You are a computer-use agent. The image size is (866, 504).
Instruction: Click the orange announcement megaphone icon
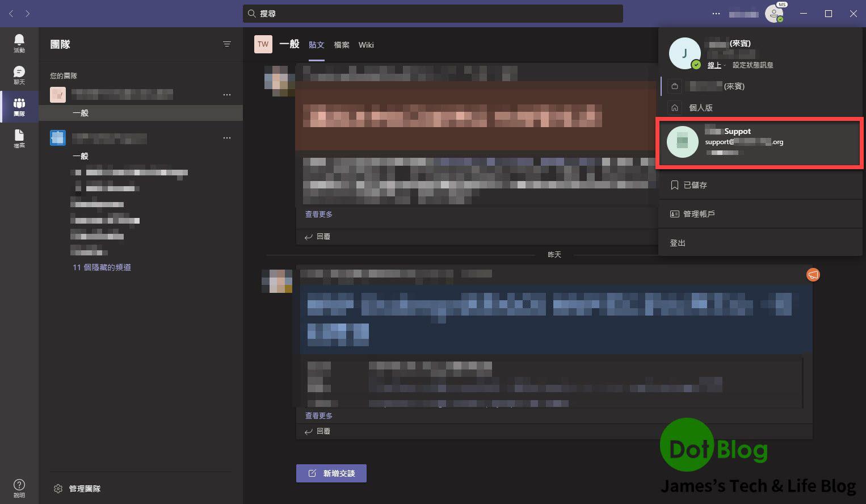click(813, 275)
